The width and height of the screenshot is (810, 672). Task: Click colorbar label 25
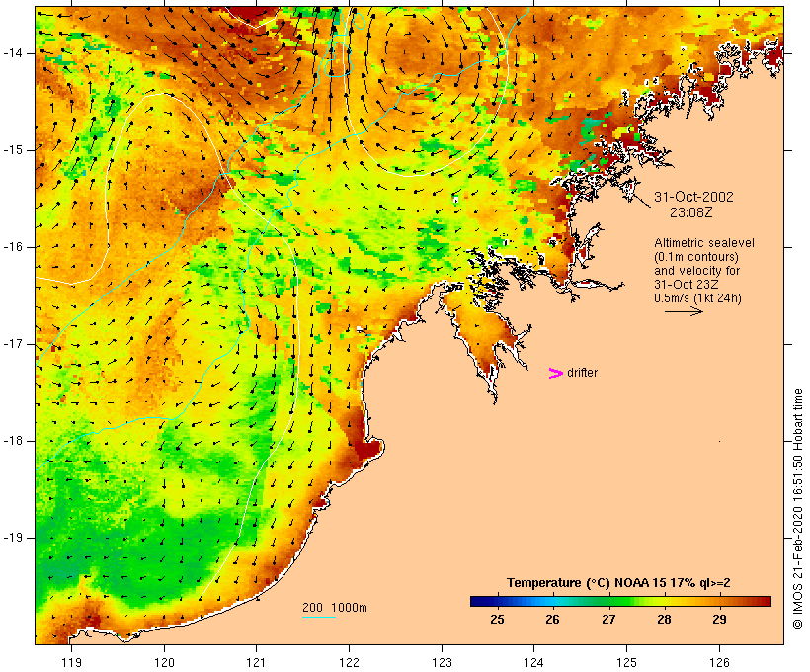(497, 620)
